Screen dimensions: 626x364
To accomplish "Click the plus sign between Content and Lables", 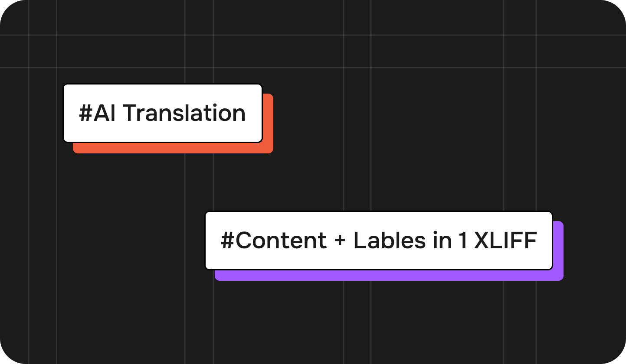I will coord(340,242).
